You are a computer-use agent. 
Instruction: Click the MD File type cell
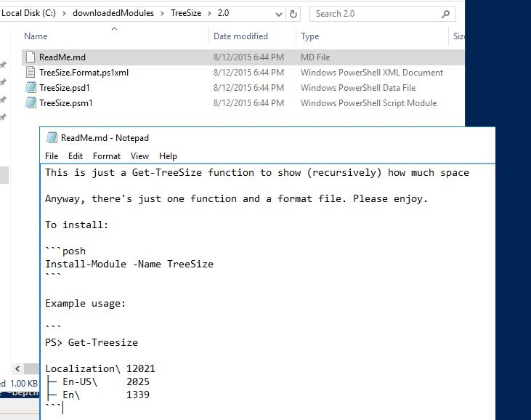[x=315, y=57]
